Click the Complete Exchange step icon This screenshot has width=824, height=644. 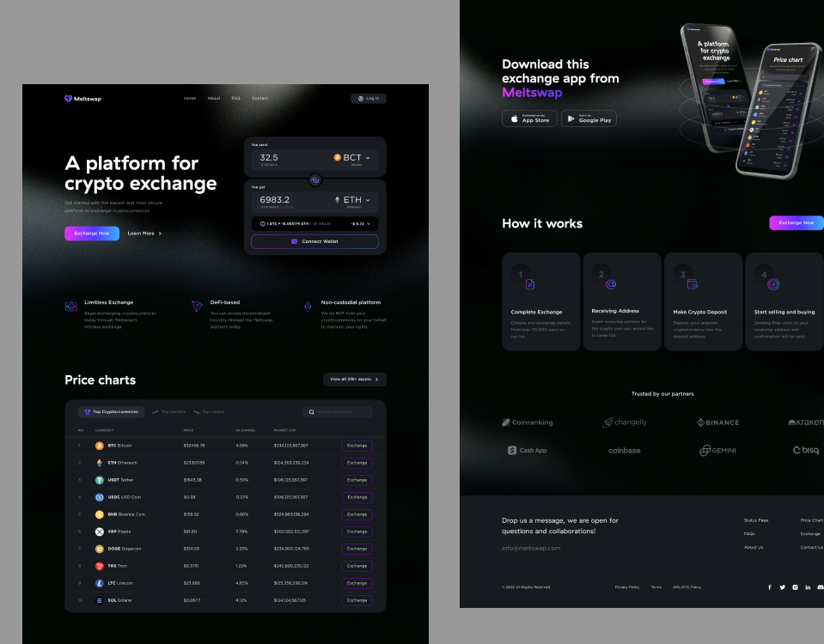click(x=530, y=285)
